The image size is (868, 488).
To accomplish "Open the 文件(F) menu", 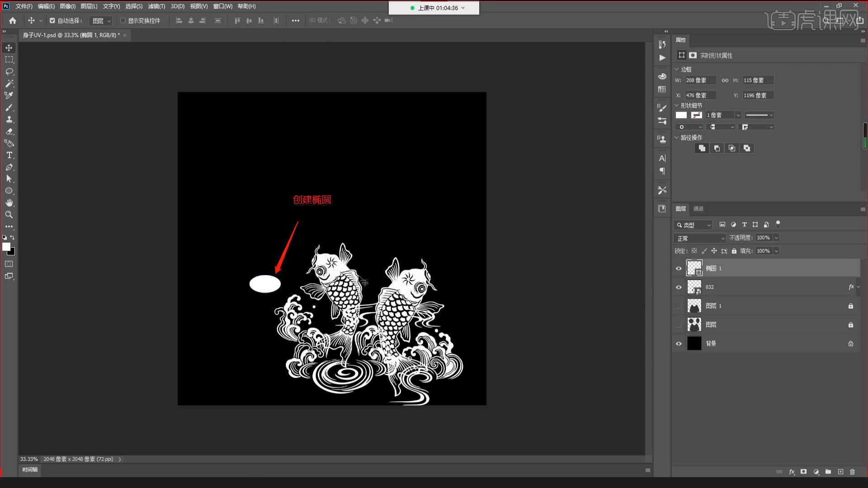I will [24, 6].
